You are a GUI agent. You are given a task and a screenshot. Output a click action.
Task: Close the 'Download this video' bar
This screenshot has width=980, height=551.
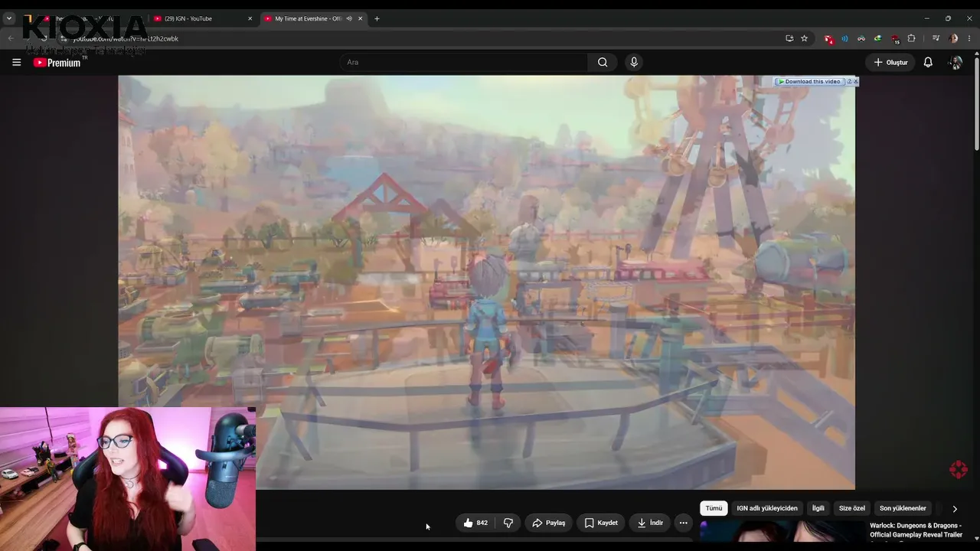(x=855, y=81)
